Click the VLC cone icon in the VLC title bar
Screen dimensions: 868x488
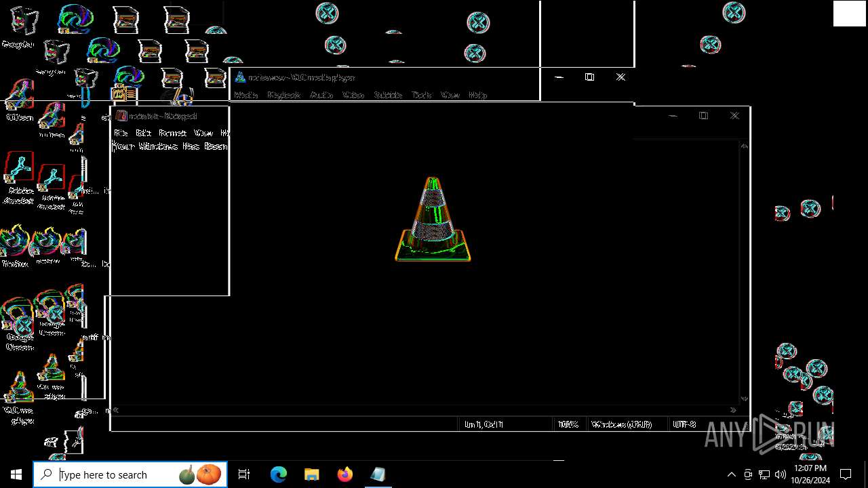[239, 77]
